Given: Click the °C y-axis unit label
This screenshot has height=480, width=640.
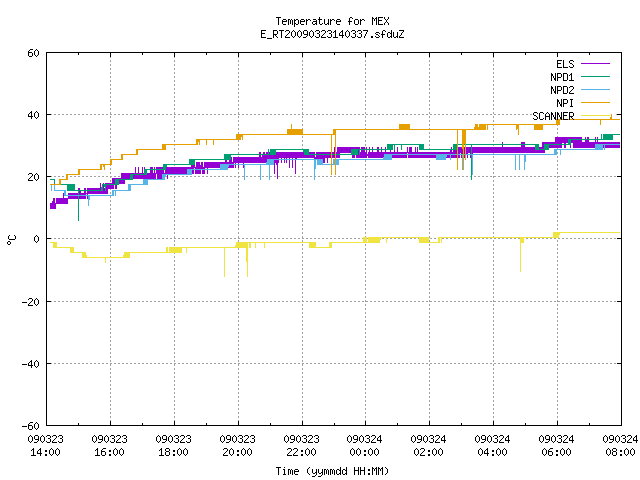Looking at the screenshot, I should (11, 240).
